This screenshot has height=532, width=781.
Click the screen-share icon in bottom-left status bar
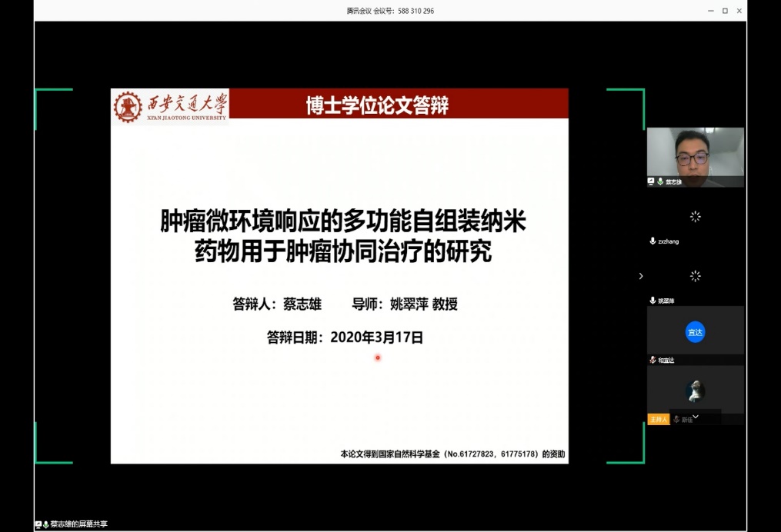(x=38, y=524)
